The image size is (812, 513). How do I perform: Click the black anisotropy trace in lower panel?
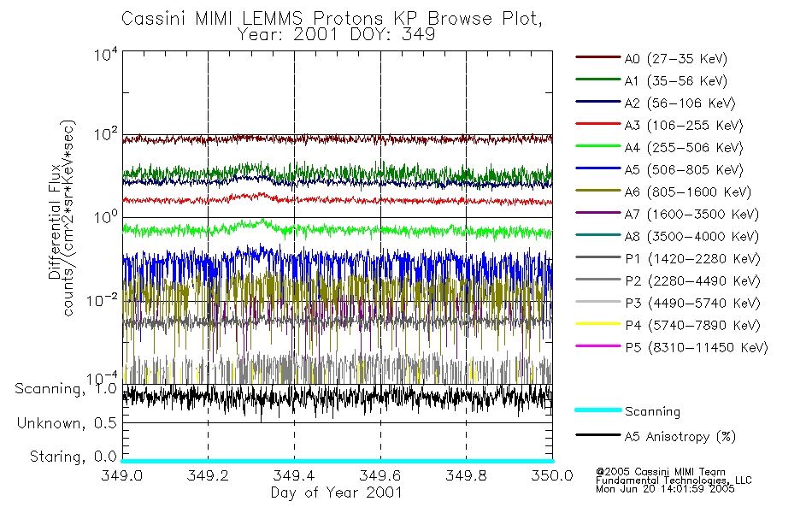tap(337, 398)
